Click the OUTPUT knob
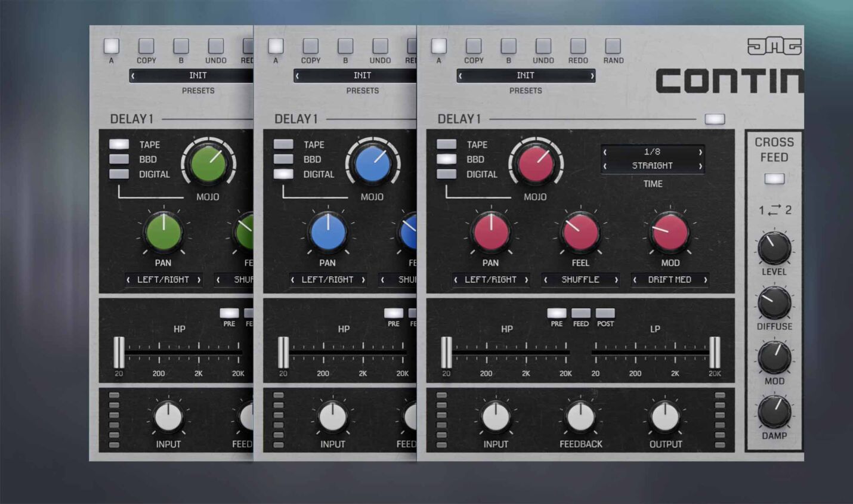Viewport: 853px width, 504px height. coord(665,416)
